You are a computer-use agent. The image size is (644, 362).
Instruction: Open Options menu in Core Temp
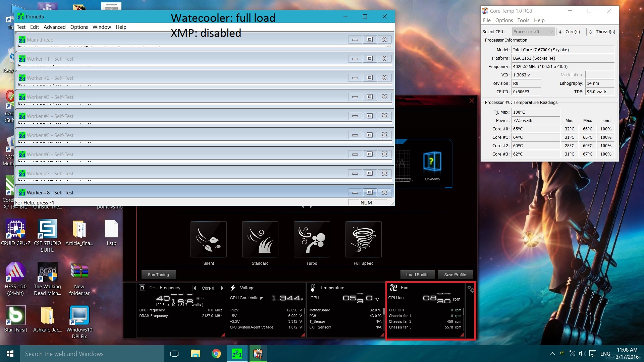click(504, 20)
